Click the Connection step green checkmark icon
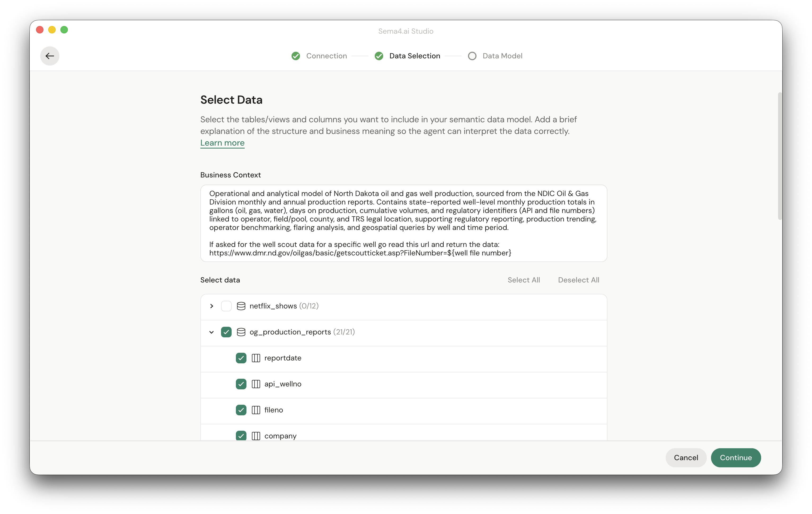The image size is (812, 514). coord(296,56)
